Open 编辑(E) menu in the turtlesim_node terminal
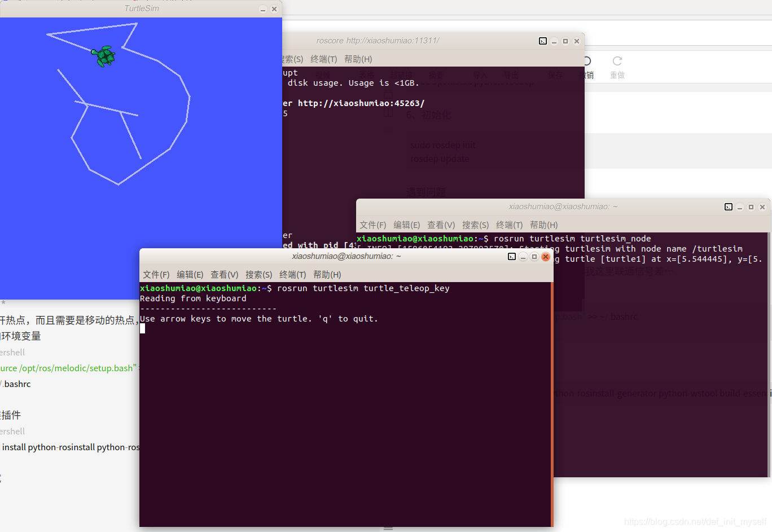 tap(407, 225)
